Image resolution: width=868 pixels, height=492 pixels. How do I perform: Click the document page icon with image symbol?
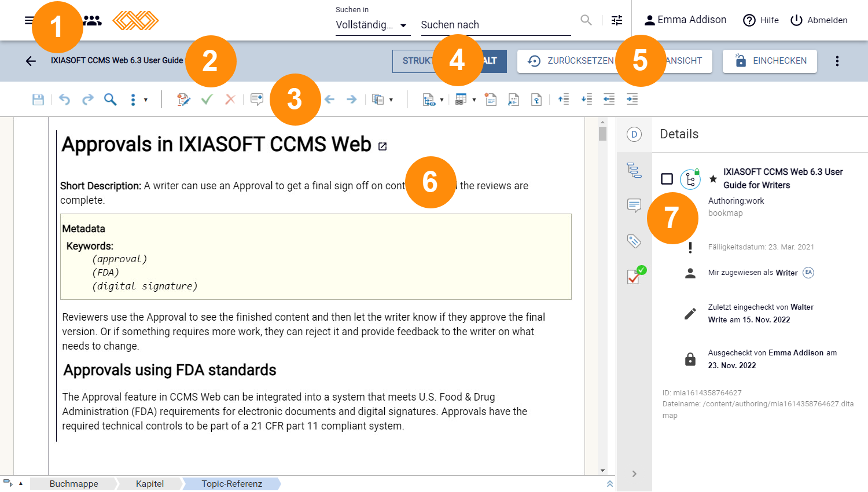pyautogui.click(x=513, y=100)
